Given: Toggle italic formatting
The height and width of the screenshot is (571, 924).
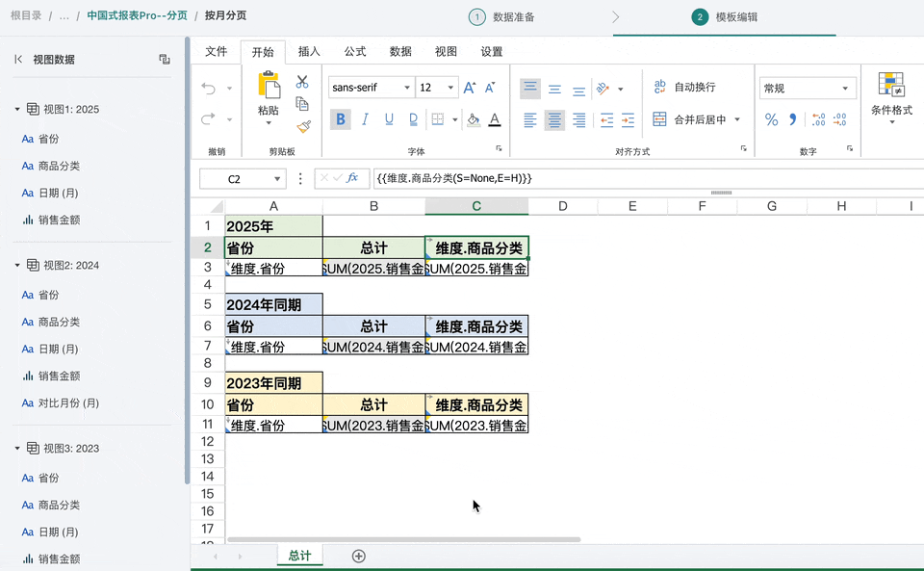Looking at the screenshot, I should click(366, 119).
